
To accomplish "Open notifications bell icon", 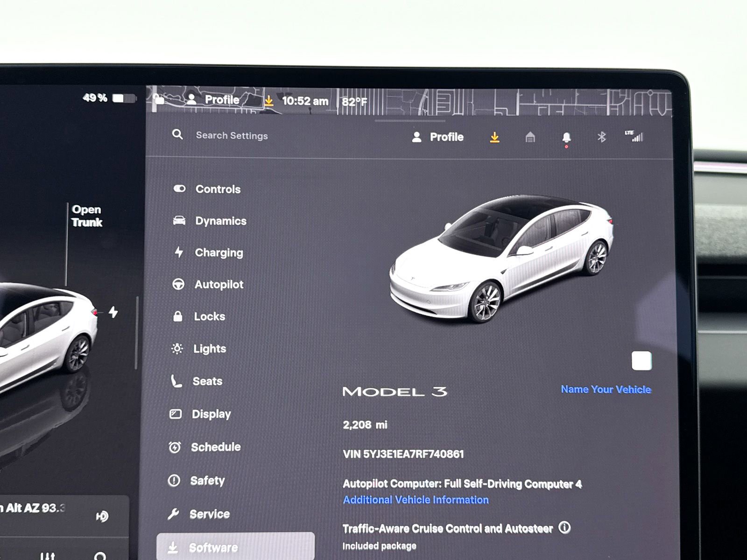I will point(566,138).
